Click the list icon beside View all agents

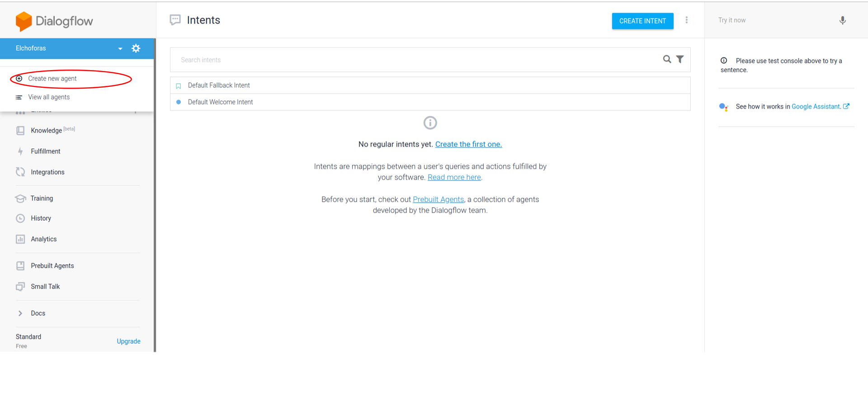point(19,97)
